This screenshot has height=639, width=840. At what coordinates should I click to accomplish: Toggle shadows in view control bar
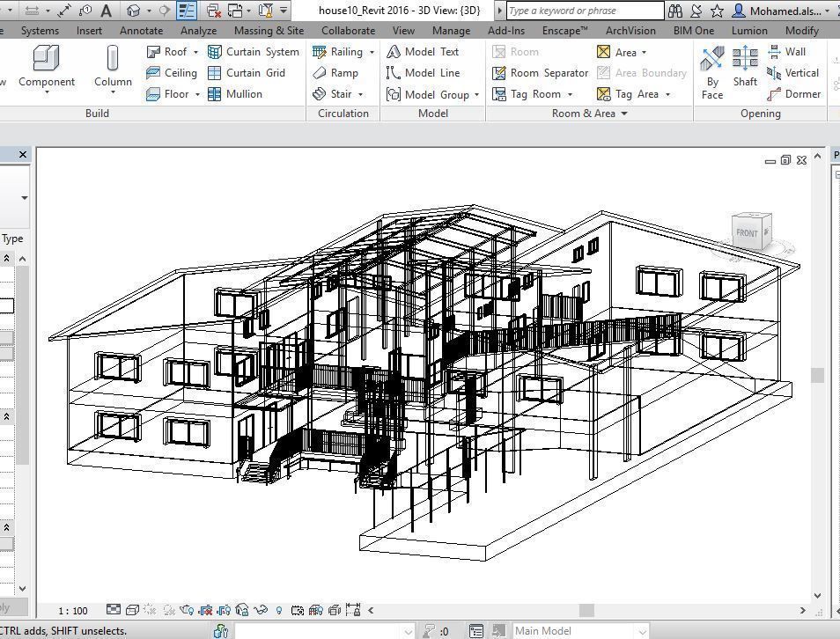pyautogui.click(x=169, y=610)
